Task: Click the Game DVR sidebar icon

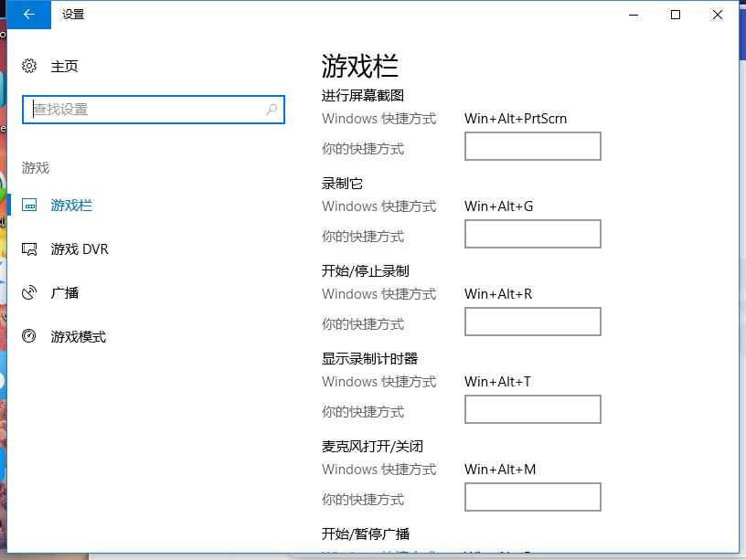Action: (x=29, y=249)
